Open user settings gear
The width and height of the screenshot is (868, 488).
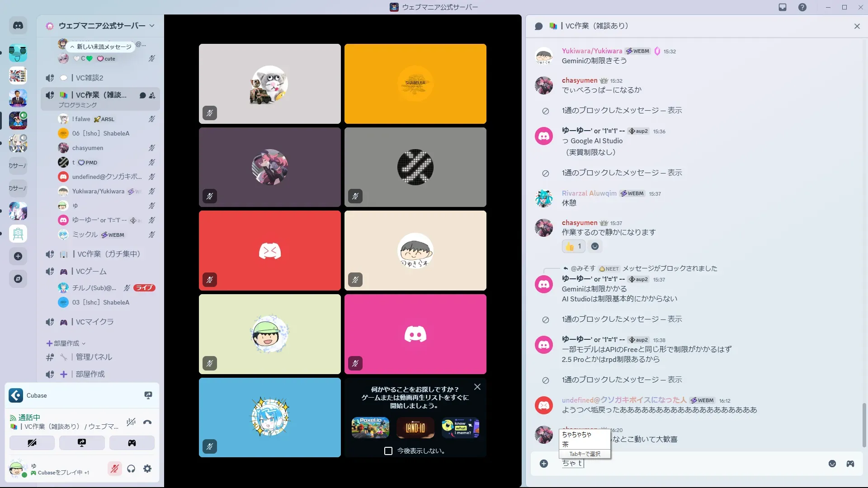coord(147,469)
